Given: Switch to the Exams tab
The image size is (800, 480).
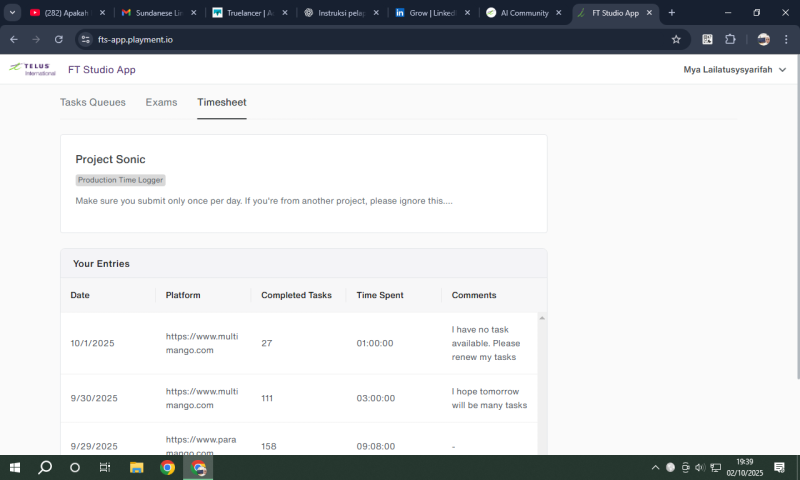Looking at the screenshot, I should point(161,102).
